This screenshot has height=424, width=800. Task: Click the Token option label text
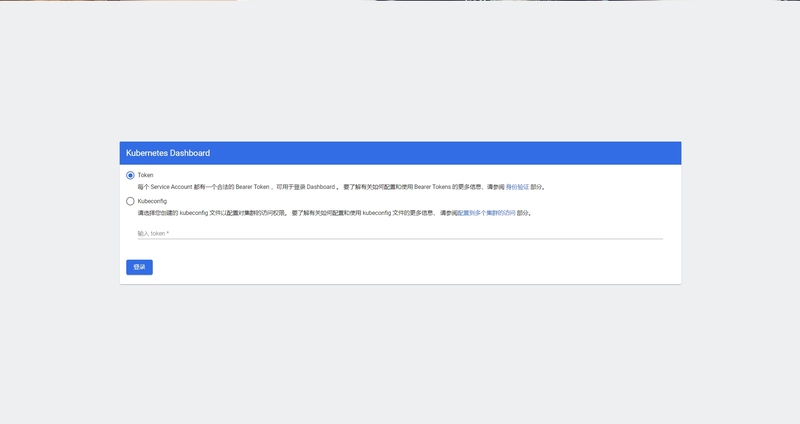pyautogui.click(x=145, y=175)
